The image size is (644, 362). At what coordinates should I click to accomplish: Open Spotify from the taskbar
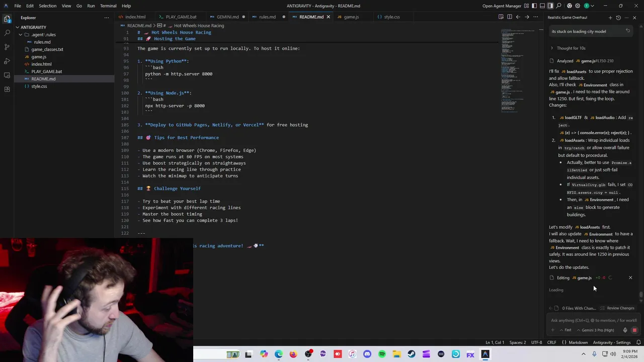tap(382, 354)
